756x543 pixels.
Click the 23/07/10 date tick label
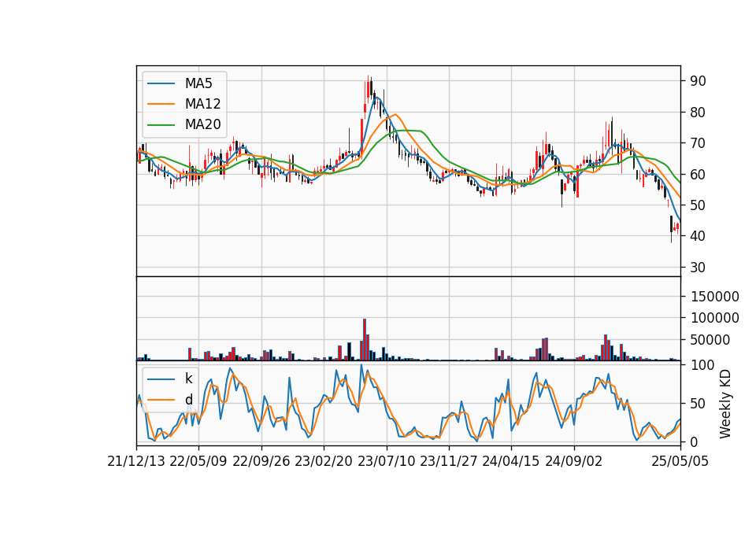point(386,461)
